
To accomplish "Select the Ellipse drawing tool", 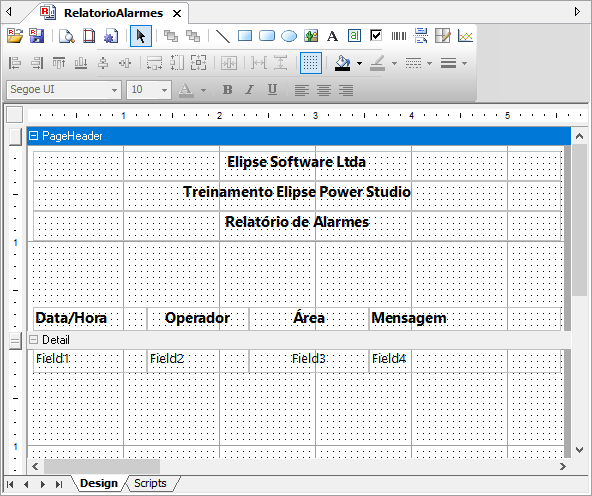I will pyautogui.click(x=289, y=36).
